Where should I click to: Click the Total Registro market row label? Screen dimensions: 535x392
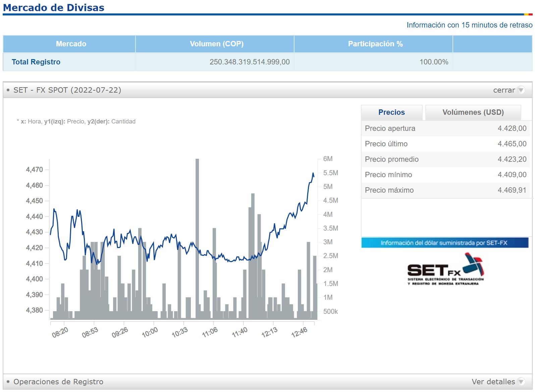tap(36, 62)
